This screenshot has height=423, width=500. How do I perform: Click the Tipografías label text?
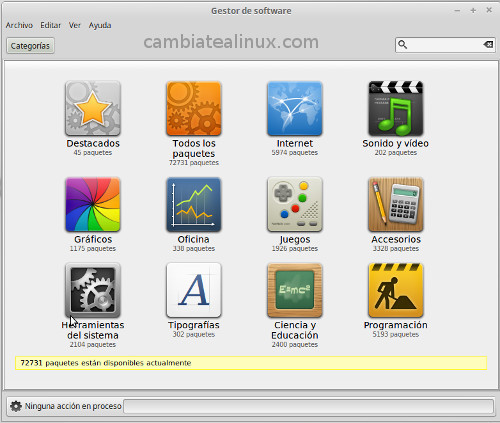coord(194,325)
